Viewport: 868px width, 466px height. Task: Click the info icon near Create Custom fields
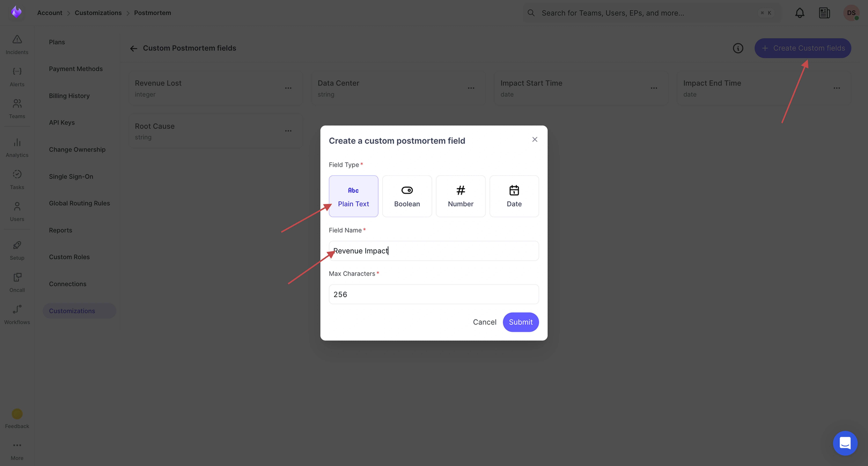(738, 48)
